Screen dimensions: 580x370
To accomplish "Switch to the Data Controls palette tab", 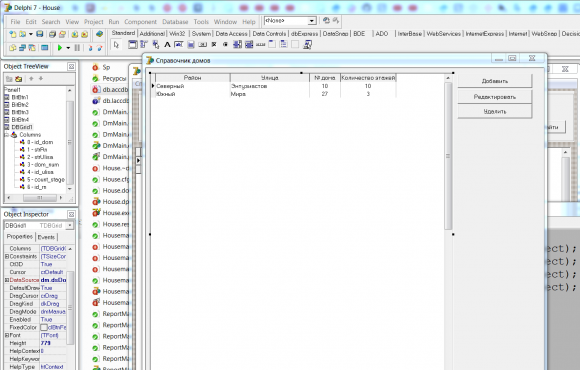I will (269, 34).
